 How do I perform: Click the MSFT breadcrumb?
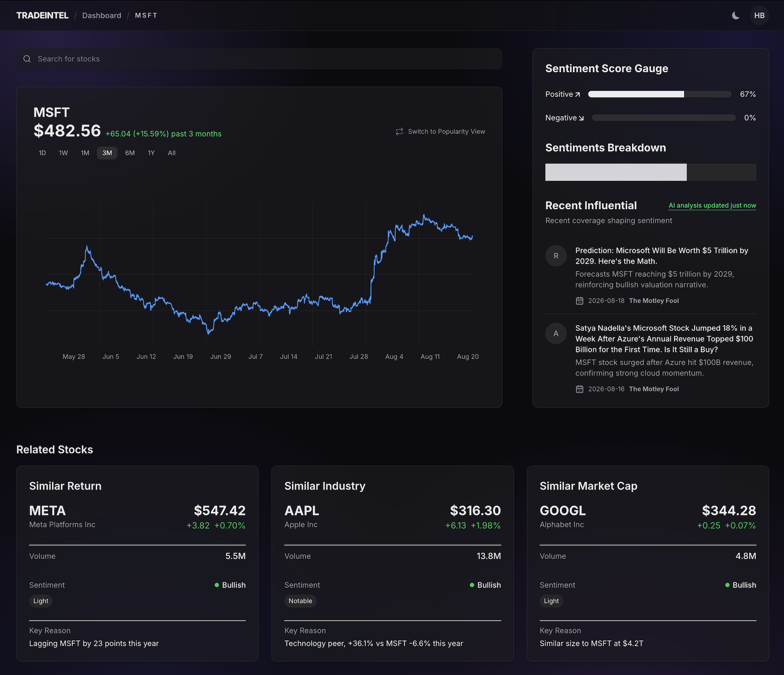146,15
